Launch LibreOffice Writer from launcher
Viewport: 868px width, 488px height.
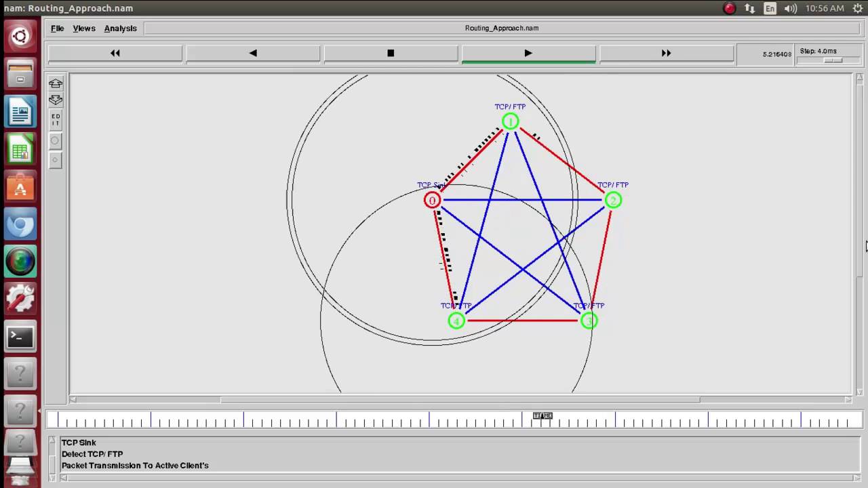point(20,112)
